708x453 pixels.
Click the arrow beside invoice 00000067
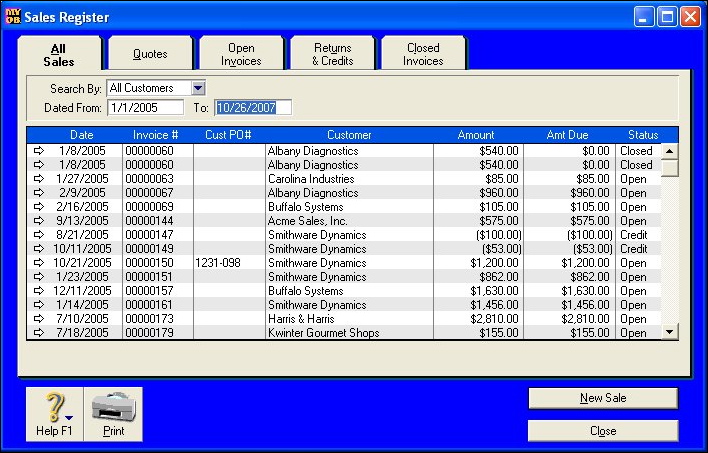coord(39,192)
